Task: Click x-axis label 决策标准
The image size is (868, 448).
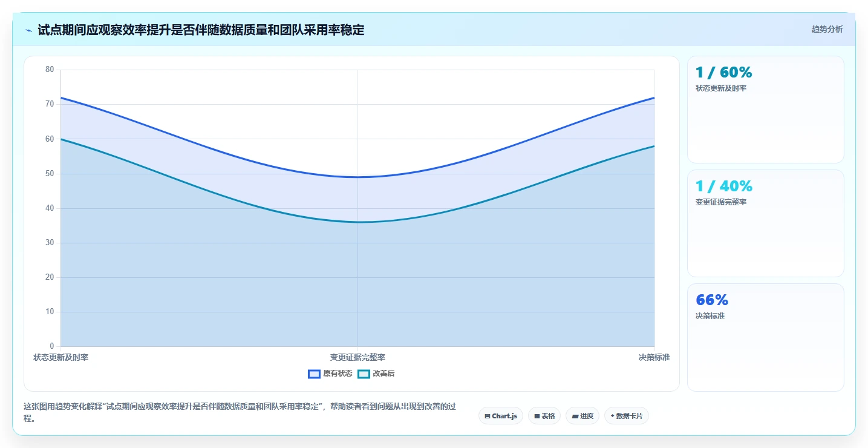Action: (x=654, y=357)
